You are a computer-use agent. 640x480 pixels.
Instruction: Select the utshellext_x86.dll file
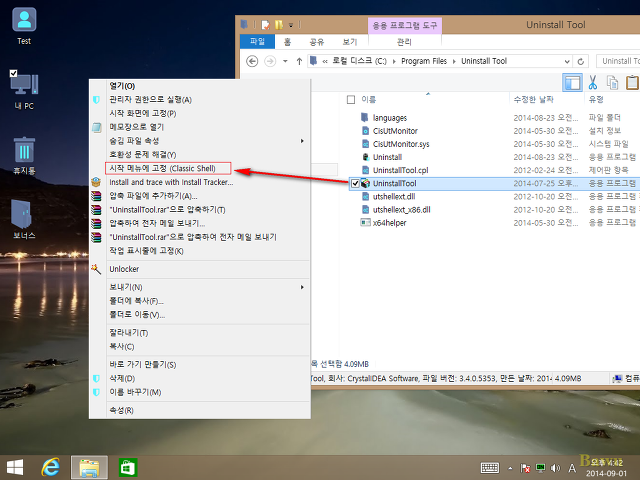402,210
